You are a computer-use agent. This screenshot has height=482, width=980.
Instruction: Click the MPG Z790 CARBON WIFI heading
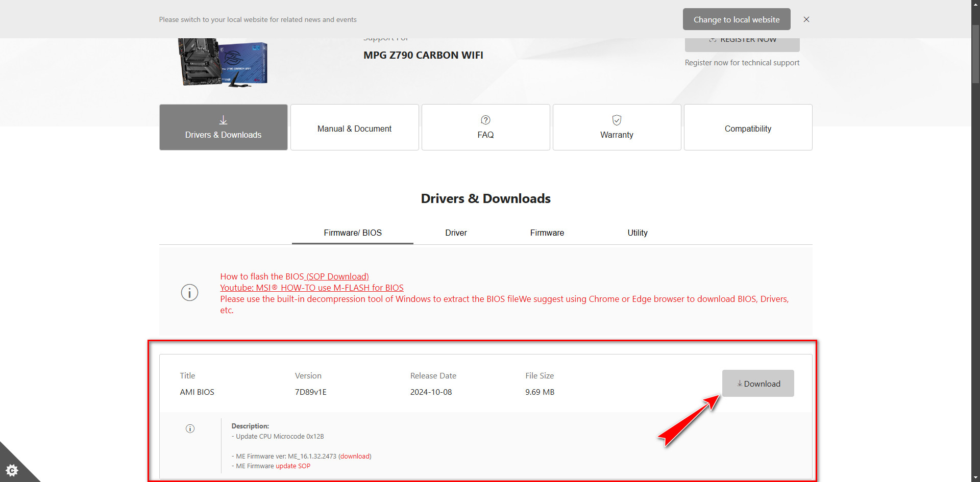point(423,55)
